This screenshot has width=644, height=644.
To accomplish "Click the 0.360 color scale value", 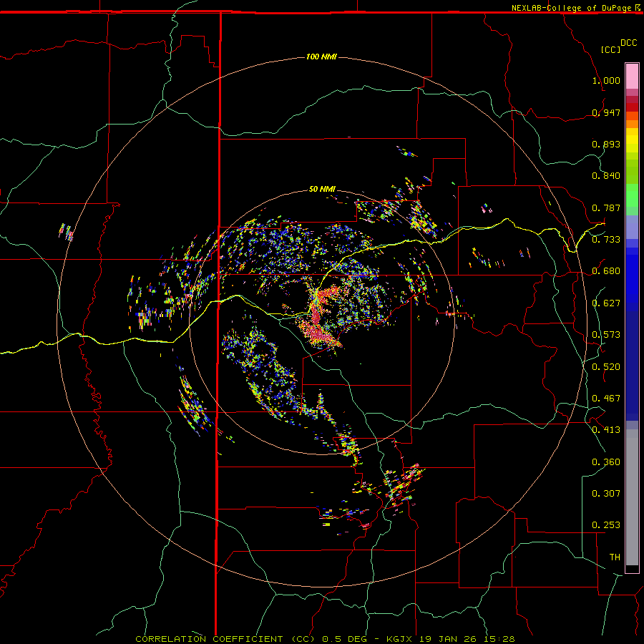I will (x=606, y=462).
